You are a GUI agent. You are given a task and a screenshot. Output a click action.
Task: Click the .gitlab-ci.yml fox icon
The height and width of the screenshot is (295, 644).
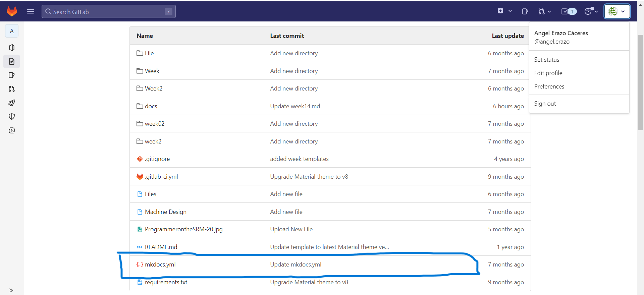[140, 177]
